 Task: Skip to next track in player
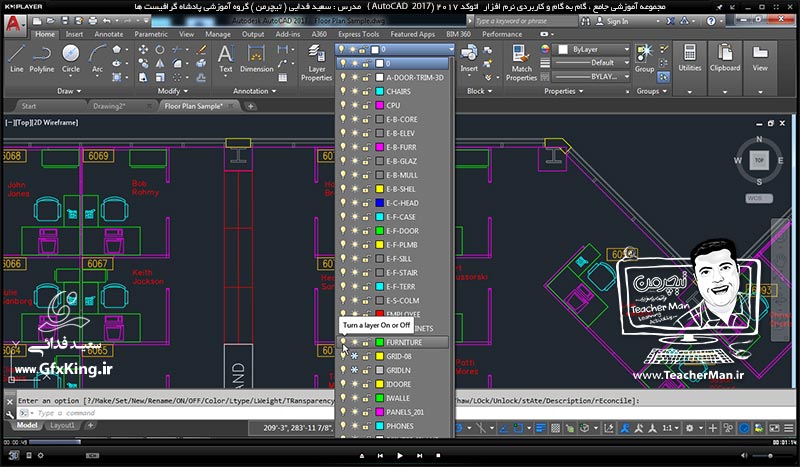coord(419,455)
